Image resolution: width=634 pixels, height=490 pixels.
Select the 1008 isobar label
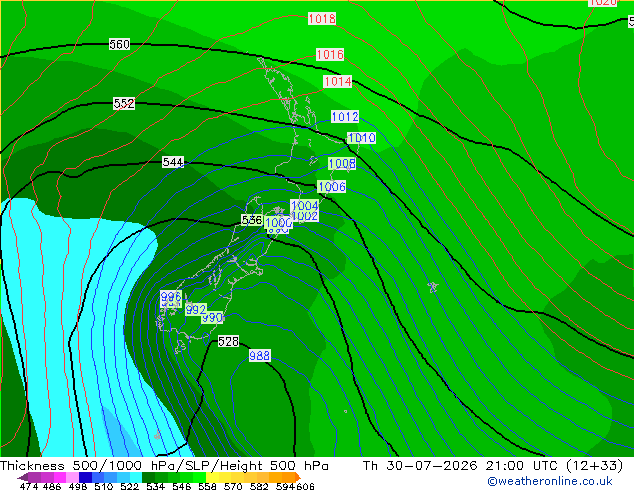coord(342,164)
